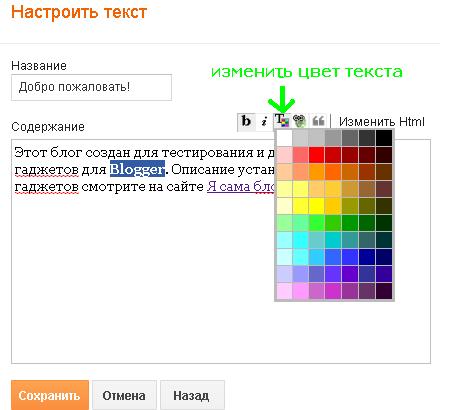The width and height of the screenshot is (455, 410).
Task: Toggle bold formatting with the b icon
Action: pos(246,121)
